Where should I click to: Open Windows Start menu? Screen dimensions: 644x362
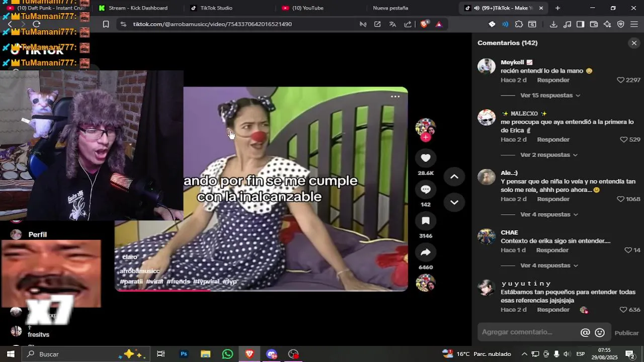click(x=11, y=354)
